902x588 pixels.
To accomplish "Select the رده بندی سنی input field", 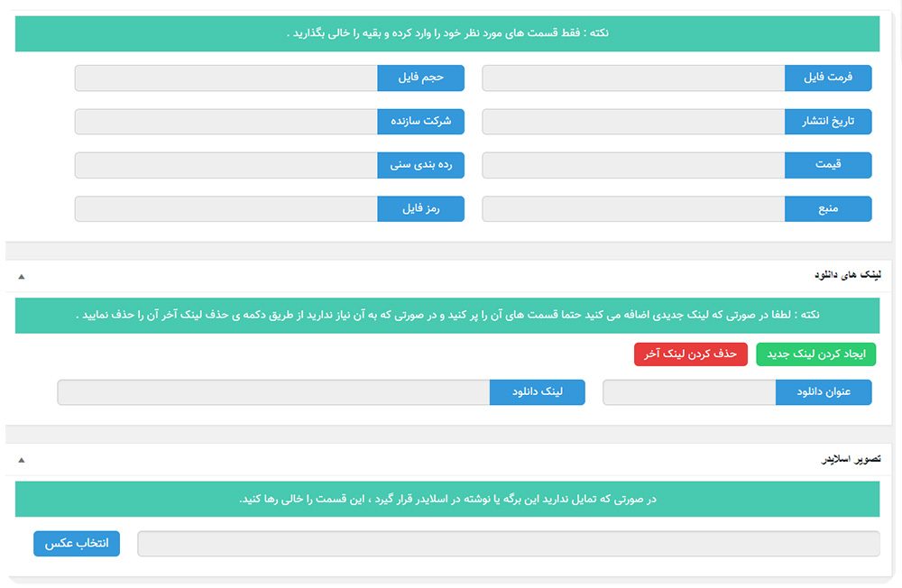I will point(225,165).
